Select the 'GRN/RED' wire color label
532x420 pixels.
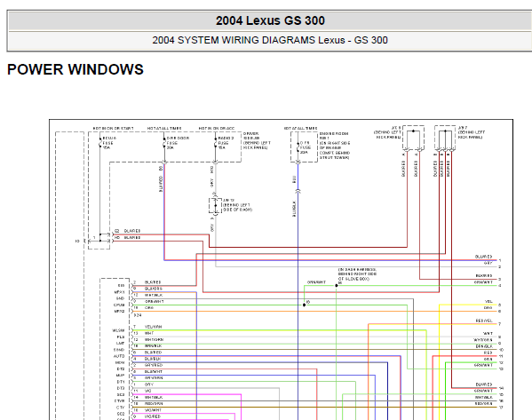[x=154, y=365]
